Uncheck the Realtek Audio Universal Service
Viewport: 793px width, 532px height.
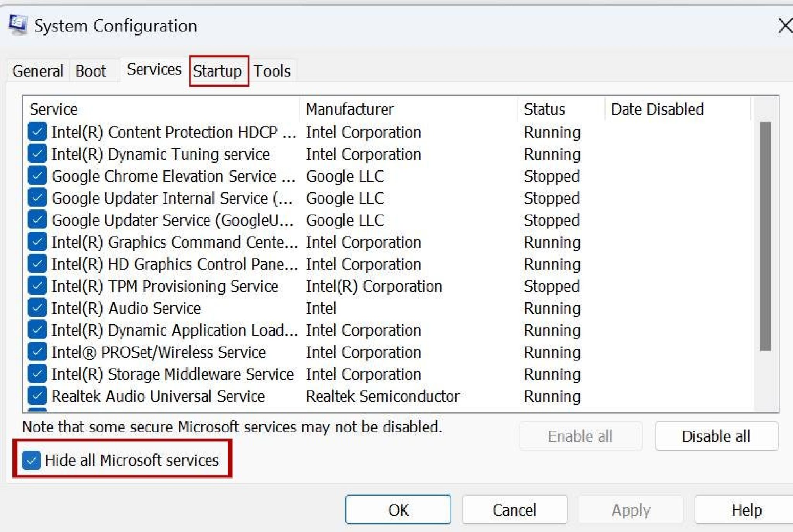pyautogui.click(x=37, y=396)
